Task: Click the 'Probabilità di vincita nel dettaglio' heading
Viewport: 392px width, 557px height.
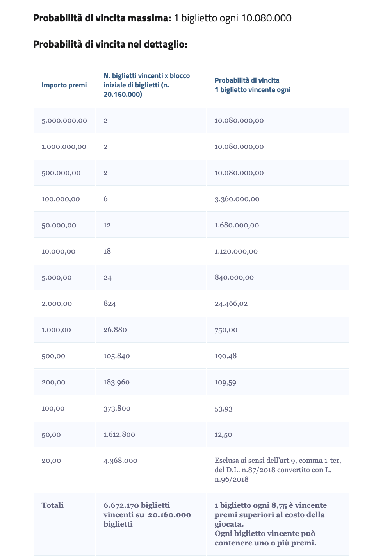Action: tap(110, 45)
